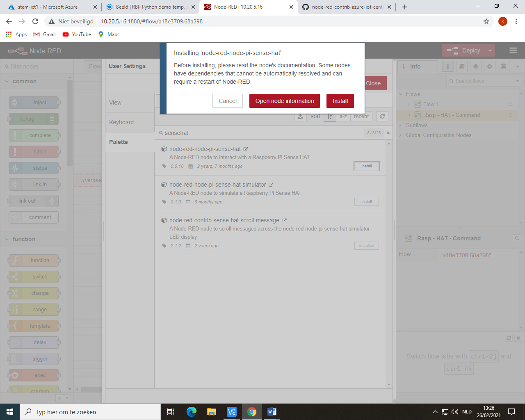Collapse the Flows tree section
The image size is (525, 420).
(401, 94)
